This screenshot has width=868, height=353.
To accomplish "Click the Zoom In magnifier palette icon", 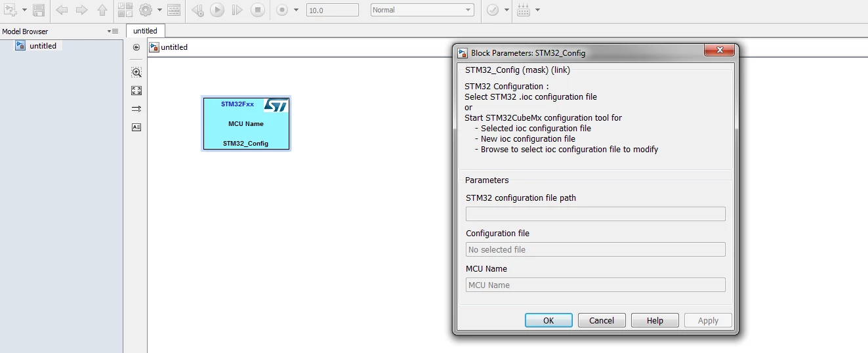I will click(x=136, y=72).
